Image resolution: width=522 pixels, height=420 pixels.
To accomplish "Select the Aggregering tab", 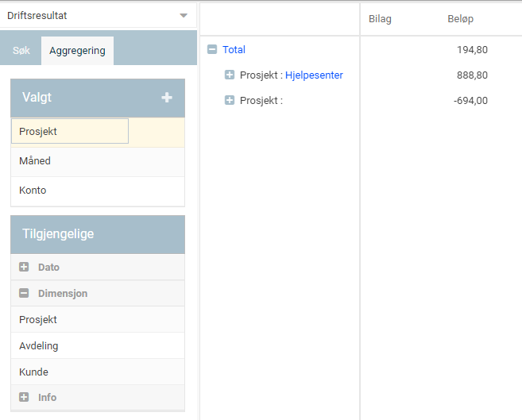I will (x=77, y=51).
